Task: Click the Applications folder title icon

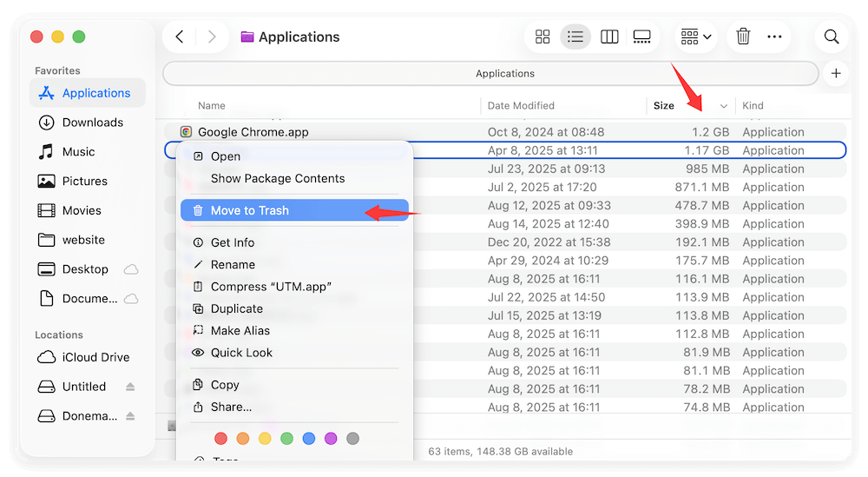Action: click(x=247, y=36)
